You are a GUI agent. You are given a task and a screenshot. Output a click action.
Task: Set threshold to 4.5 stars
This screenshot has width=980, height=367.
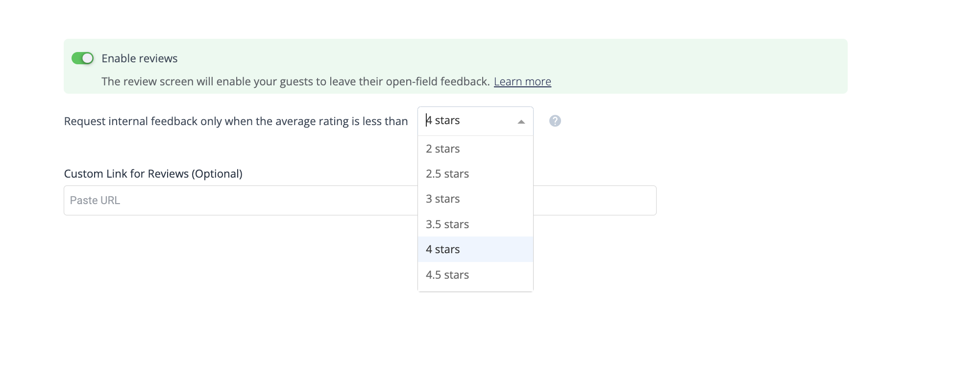tap(475, 275)
